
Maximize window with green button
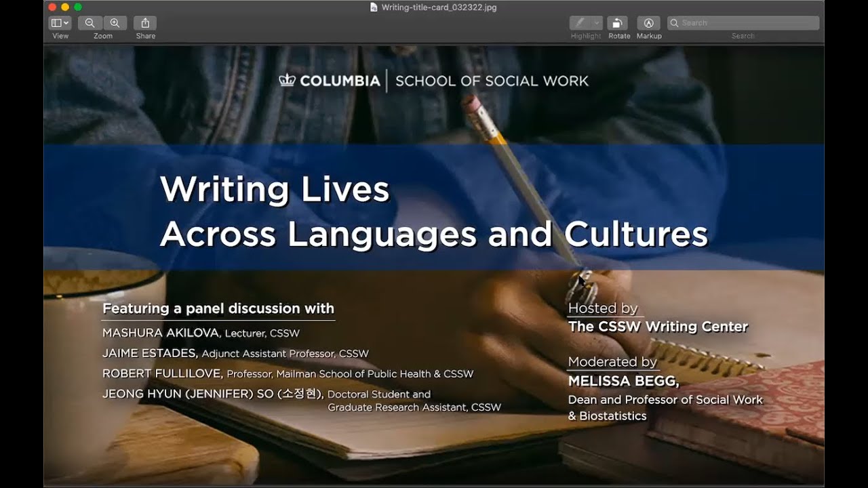pos(78,7)
